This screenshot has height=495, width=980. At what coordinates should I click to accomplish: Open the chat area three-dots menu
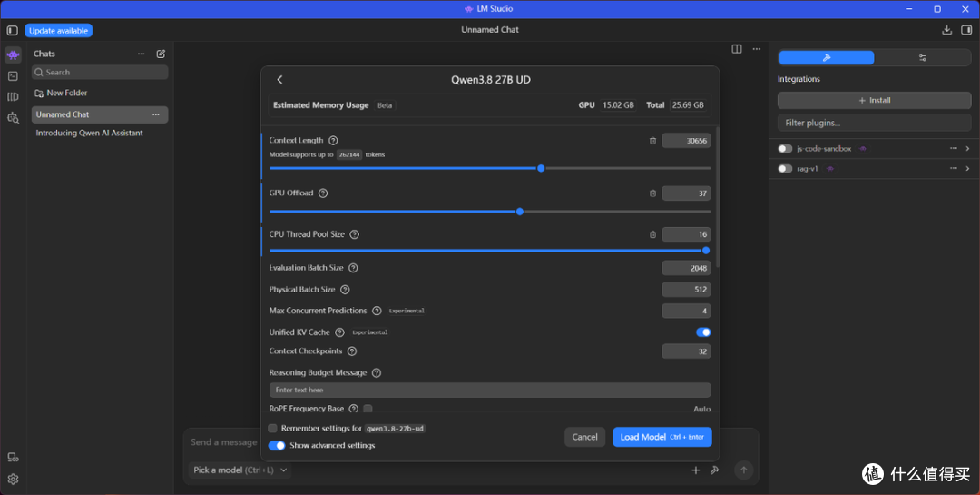(x=756, y=49)
